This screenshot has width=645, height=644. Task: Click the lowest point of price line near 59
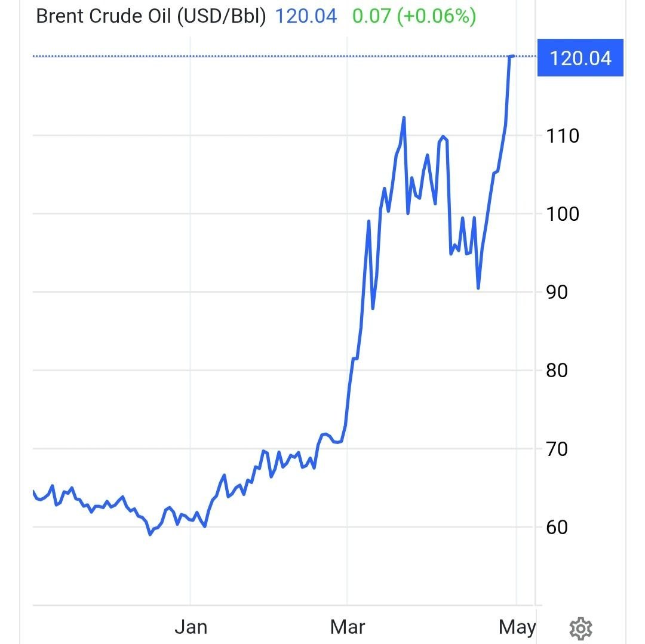[150, 534]
